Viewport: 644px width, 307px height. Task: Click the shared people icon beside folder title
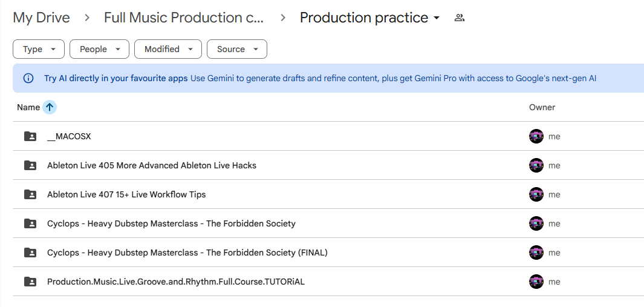[x=459, y=18]
